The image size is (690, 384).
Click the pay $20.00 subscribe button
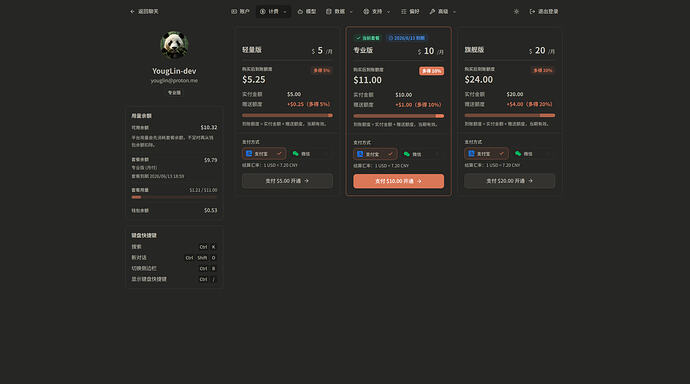click(x=510, y=181)
